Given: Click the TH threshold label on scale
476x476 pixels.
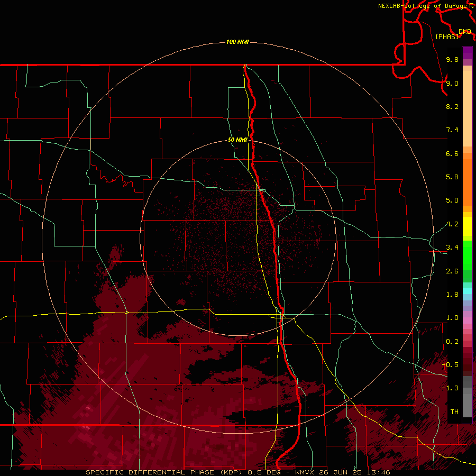Looking at the screenshot, I should [x=454, y=411].
